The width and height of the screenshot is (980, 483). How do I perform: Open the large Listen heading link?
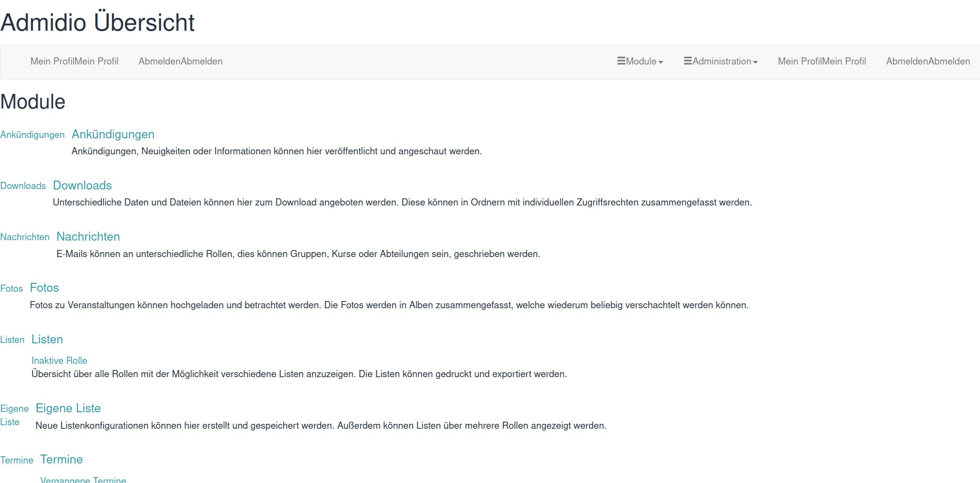click(47, 339)
